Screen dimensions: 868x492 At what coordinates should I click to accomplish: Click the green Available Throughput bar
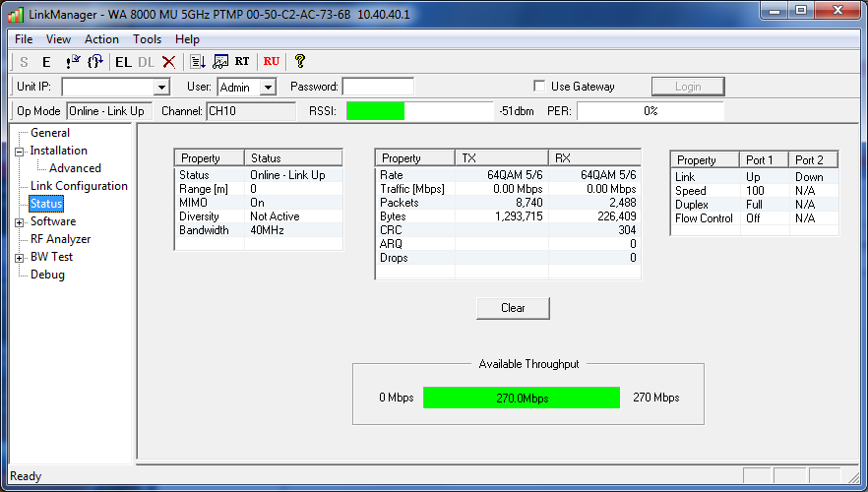(522, 398)
